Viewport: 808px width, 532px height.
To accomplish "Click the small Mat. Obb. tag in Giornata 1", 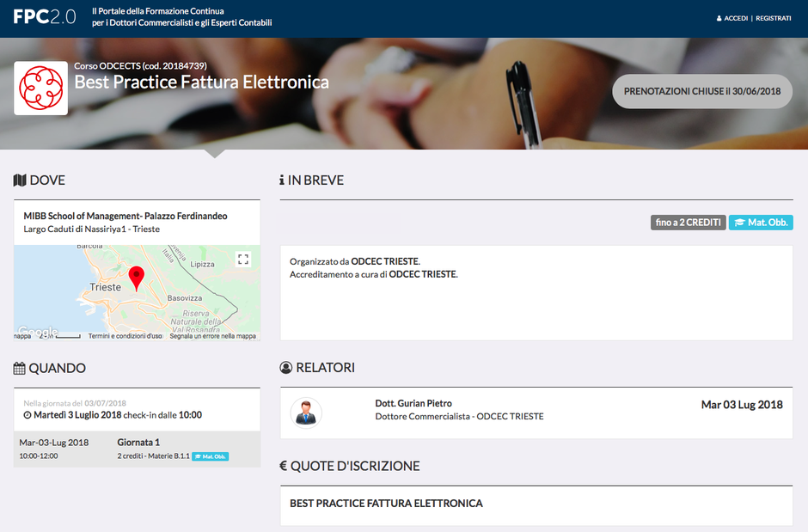I will coord(211,456).
